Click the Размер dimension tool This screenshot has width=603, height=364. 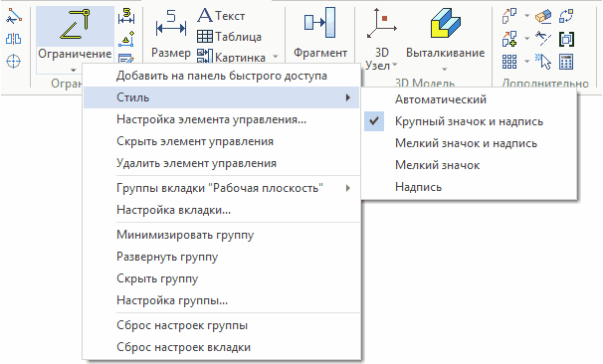[x=171, y=34]
